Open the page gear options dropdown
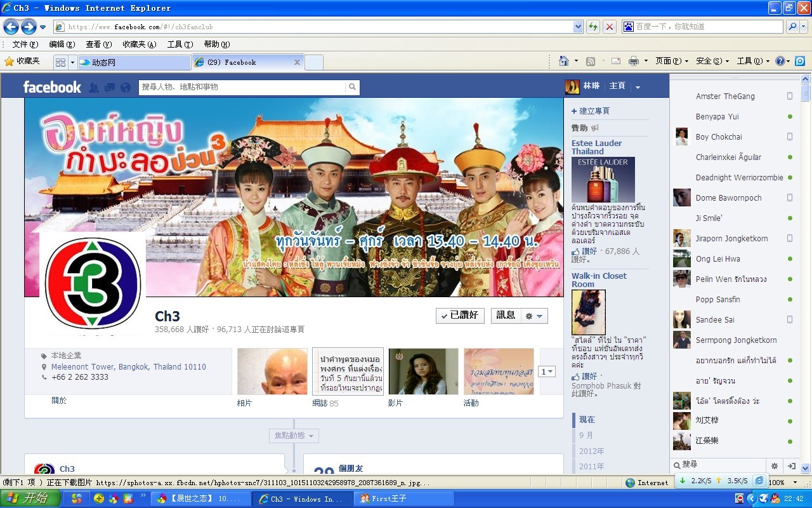 (534, 316)
